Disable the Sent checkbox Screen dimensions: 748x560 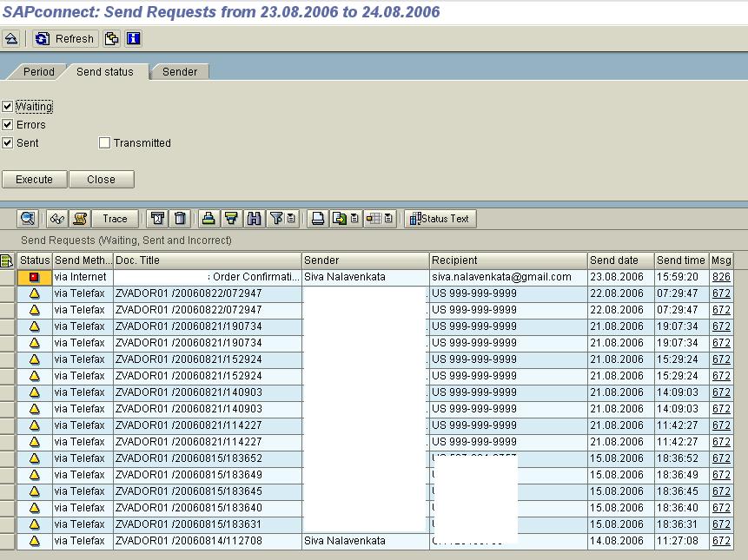8,143
